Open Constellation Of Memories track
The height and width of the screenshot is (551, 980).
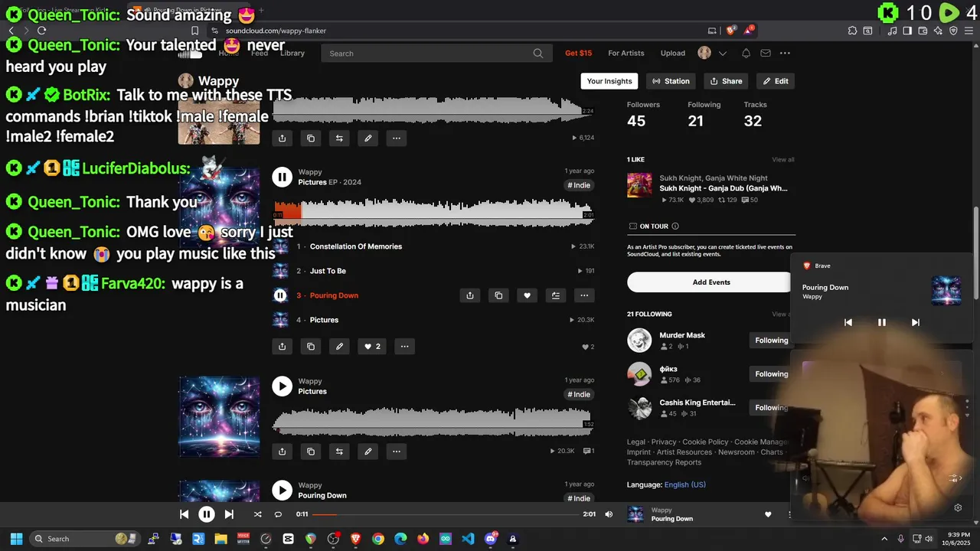coord(356,246)
